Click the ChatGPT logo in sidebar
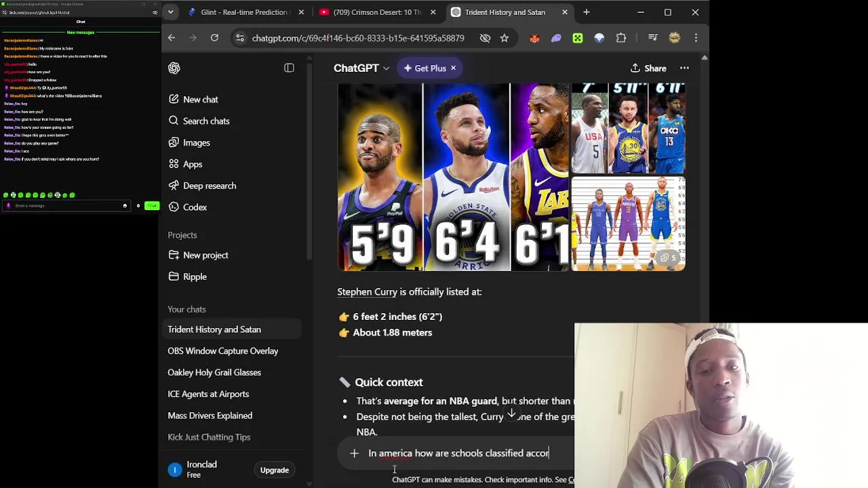Image resolution: width=868 pixels, height=488 pixels. 174,68
